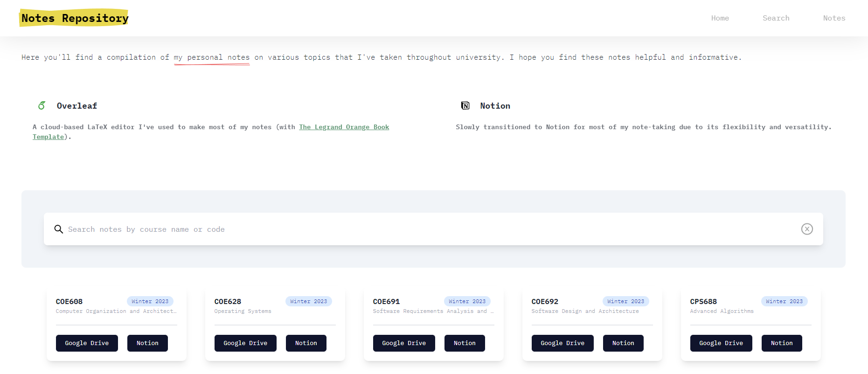
Task: Open Notion notes for CPS688
Action: pyautogui.click(x=782, y=343)
